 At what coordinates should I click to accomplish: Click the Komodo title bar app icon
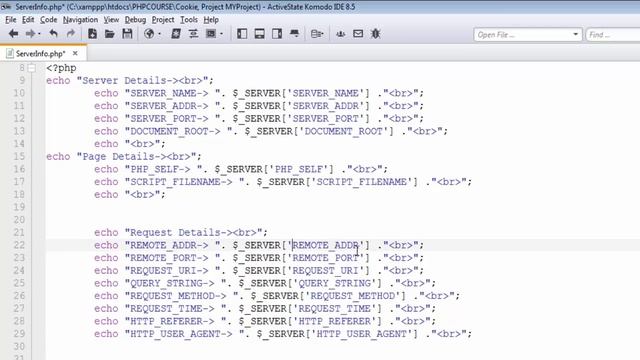pos(6,6)
